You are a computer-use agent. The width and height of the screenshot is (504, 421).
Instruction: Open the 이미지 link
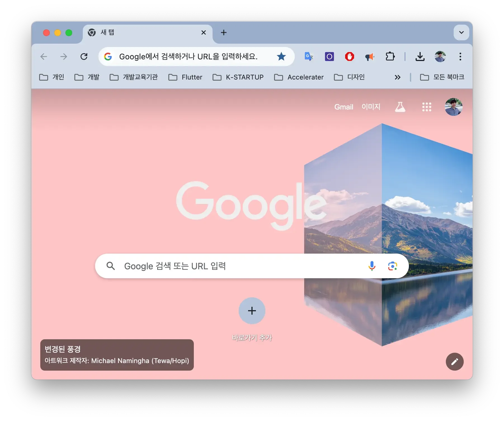[x=371, y=107]
